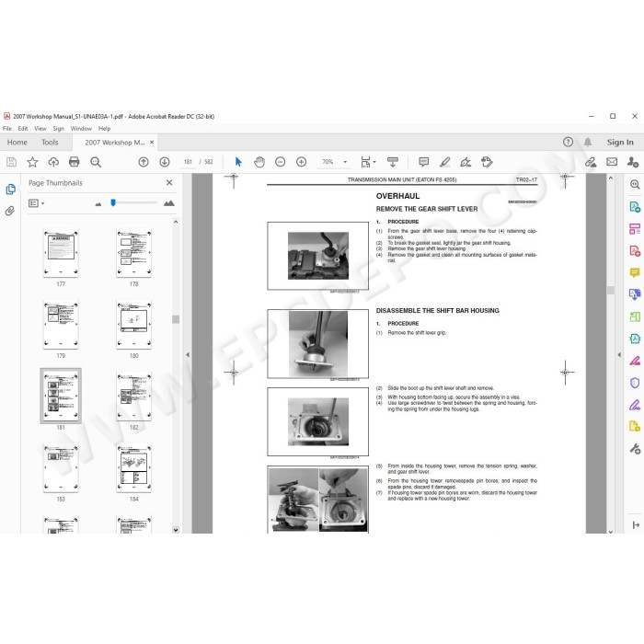Upload file to cloud icon

pyautogui.click(x=53, y=162)
